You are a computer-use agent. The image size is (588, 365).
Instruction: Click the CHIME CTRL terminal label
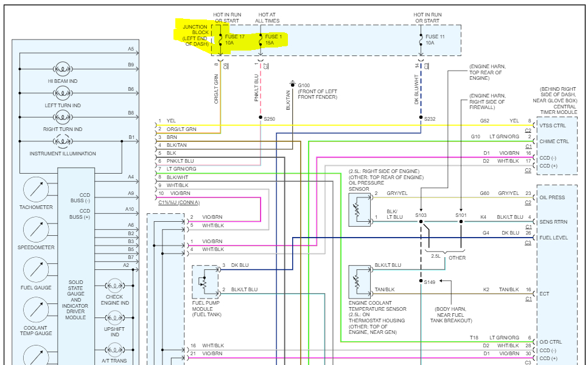555,141
